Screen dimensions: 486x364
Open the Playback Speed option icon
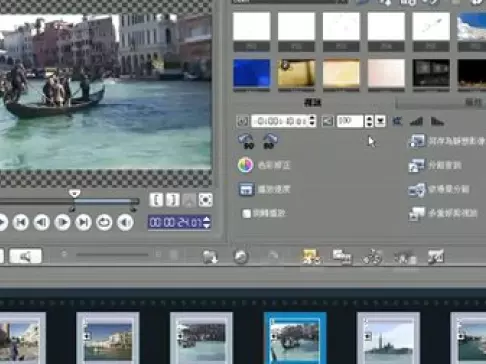[x=246, y=189]
